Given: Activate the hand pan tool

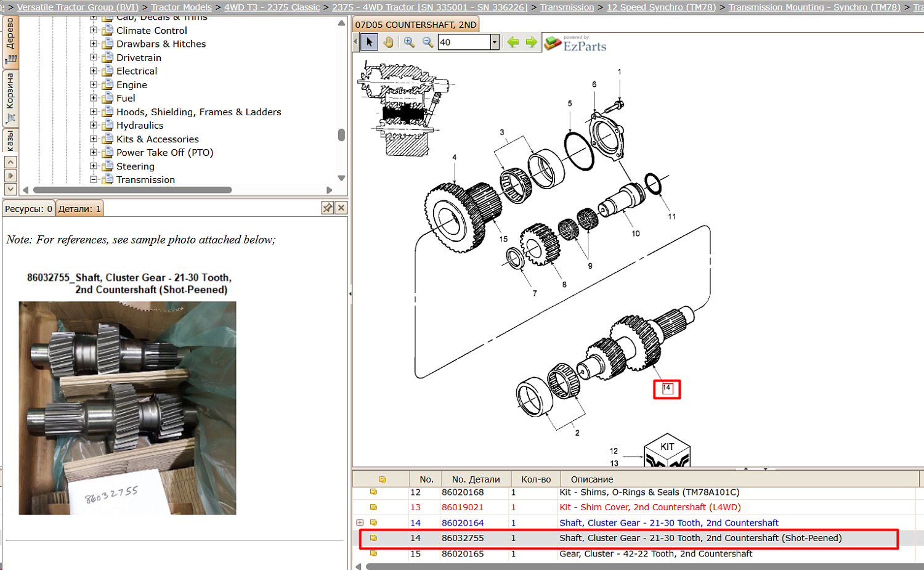Looking at the screenshot, I should (x=388, y=42).
